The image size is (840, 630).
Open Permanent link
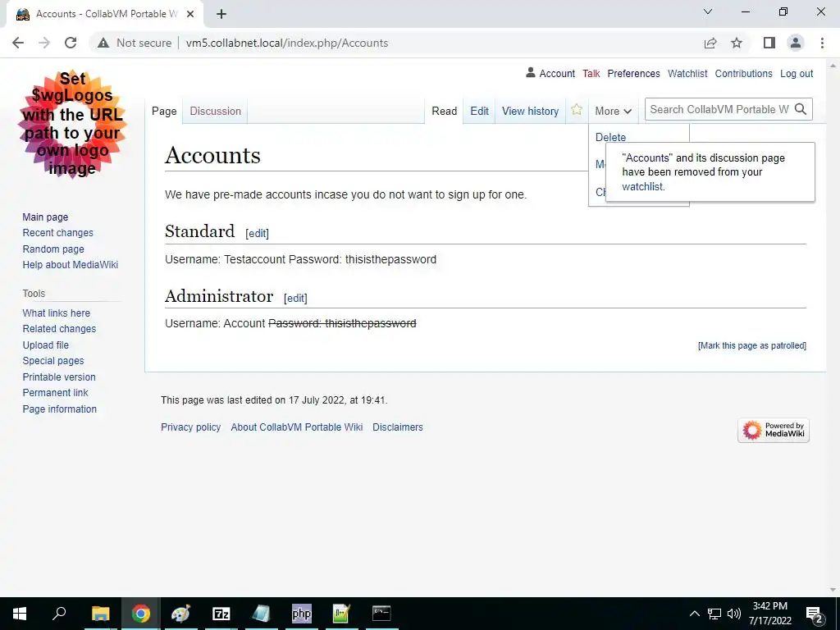pyautogui.click(x=55, y=392)
